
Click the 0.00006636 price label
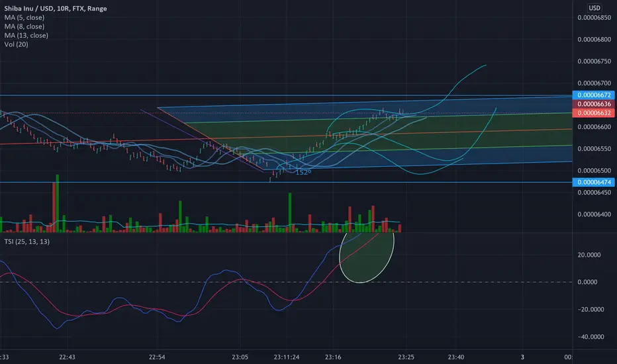click(594, 104)
